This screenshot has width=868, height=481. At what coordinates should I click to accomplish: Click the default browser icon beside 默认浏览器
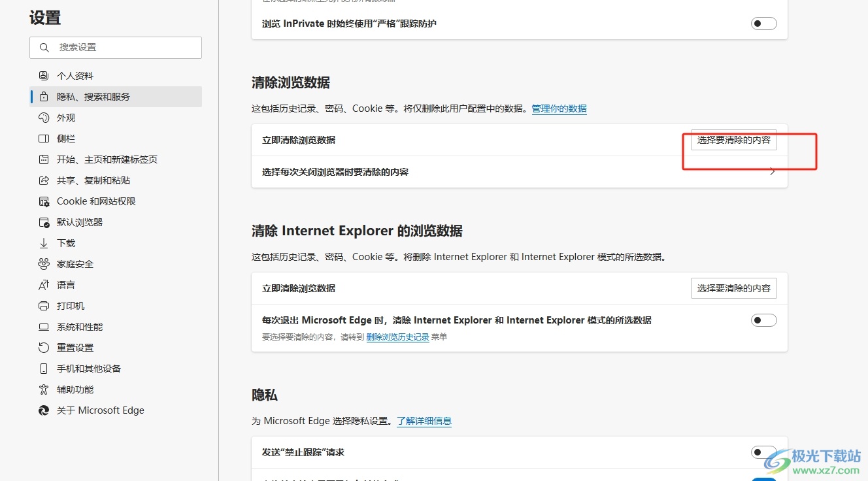(x=44, y=222)
